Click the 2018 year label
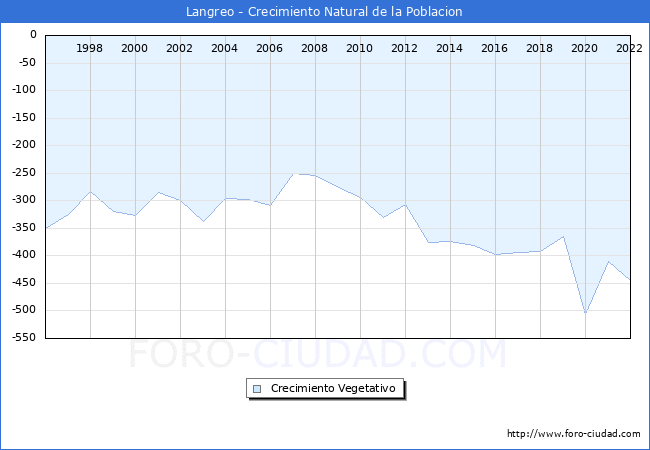 click(539, 48)
